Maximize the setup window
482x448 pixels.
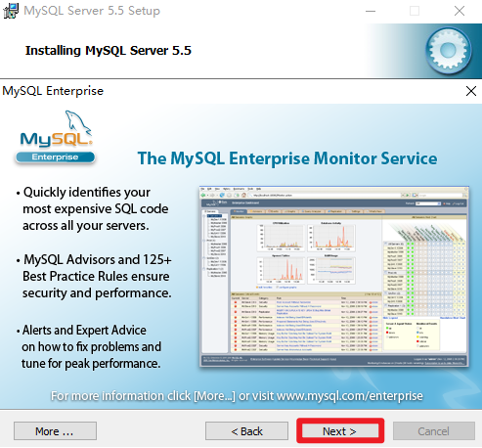point(415,11)
